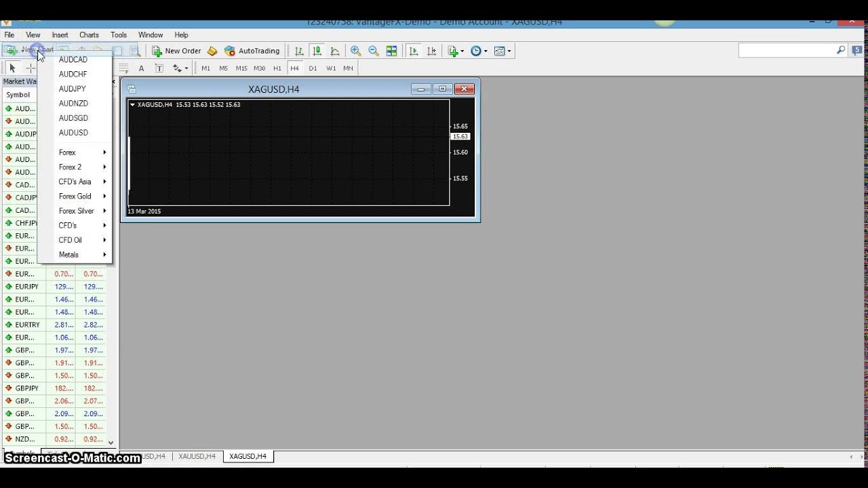Open the Tools menu
This screenshot has width=868, height=488.
pyautogui.click(x=119, y=35)
